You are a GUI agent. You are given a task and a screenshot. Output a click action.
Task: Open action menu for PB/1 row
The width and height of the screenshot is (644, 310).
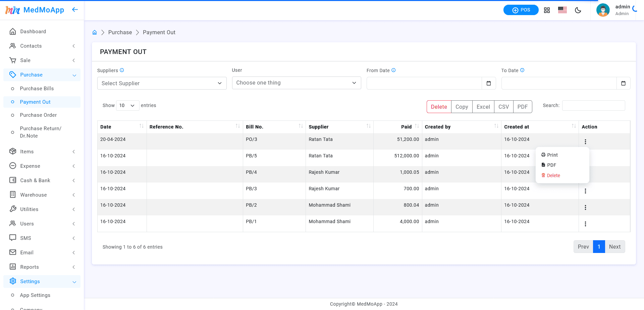tap(585, 224)
